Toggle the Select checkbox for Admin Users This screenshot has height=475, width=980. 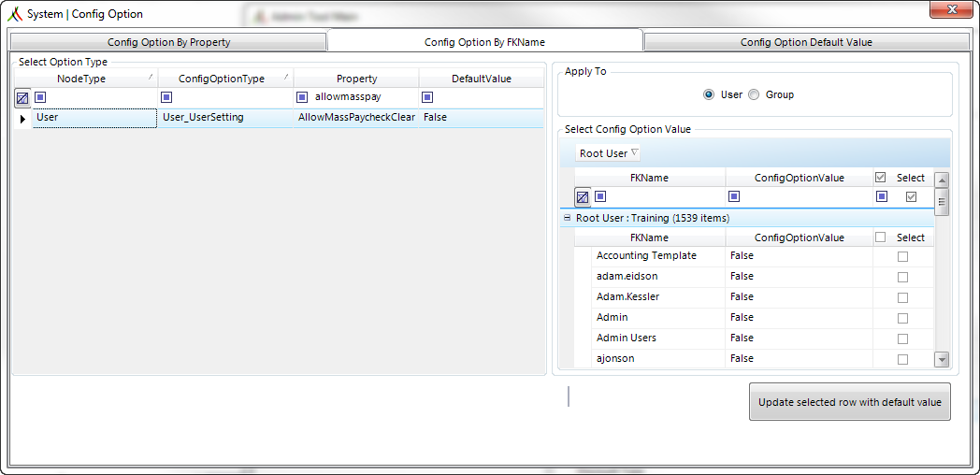(x=902, y=338)
